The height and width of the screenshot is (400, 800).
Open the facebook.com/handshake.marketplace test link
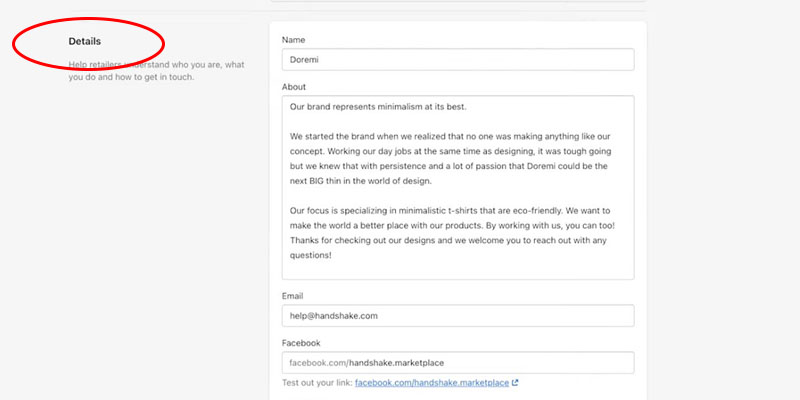[x=431, y=383]
